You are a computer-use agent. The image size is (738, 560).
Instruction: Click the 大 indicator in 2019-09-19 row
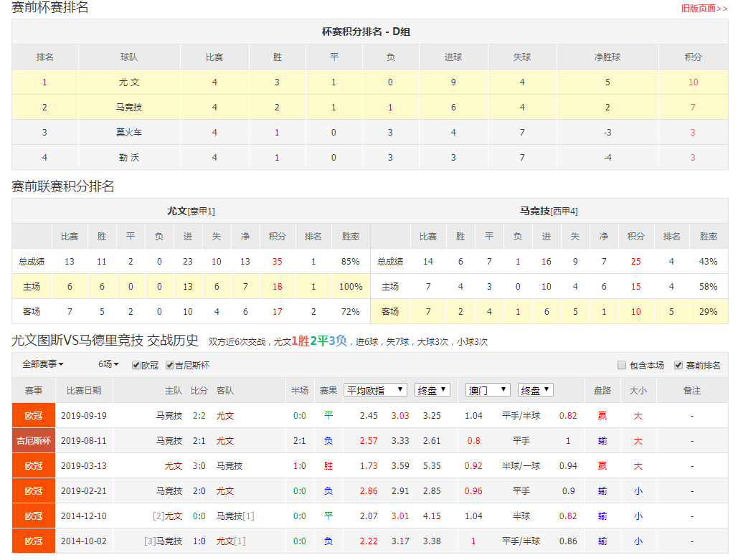[638, 416]
